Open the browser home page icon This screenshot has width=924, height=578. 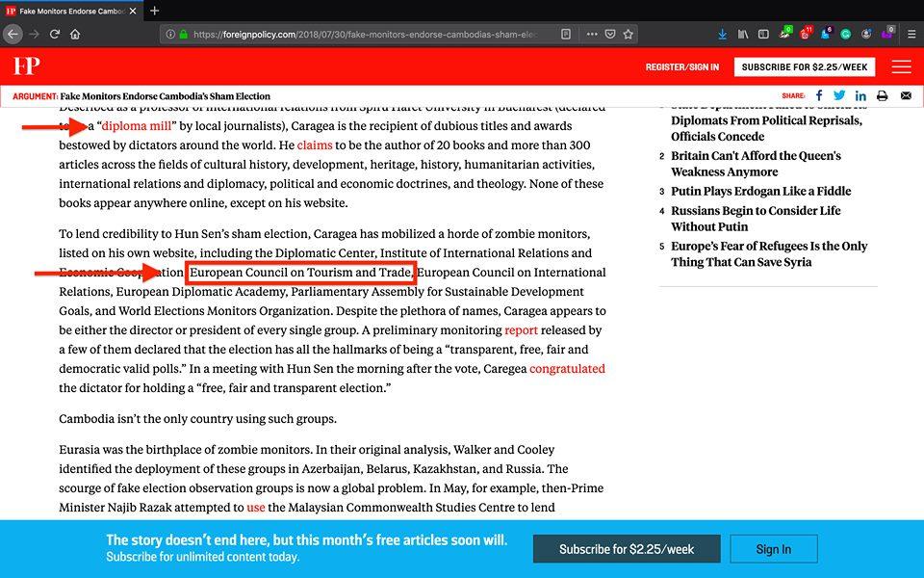tap(75, 35)
